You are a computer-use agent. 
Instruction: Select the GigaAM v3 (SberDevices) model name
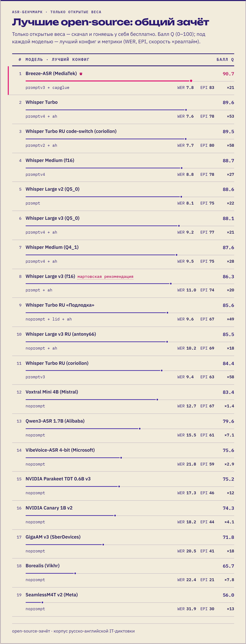pyautogui.click(x=53, y=537)
